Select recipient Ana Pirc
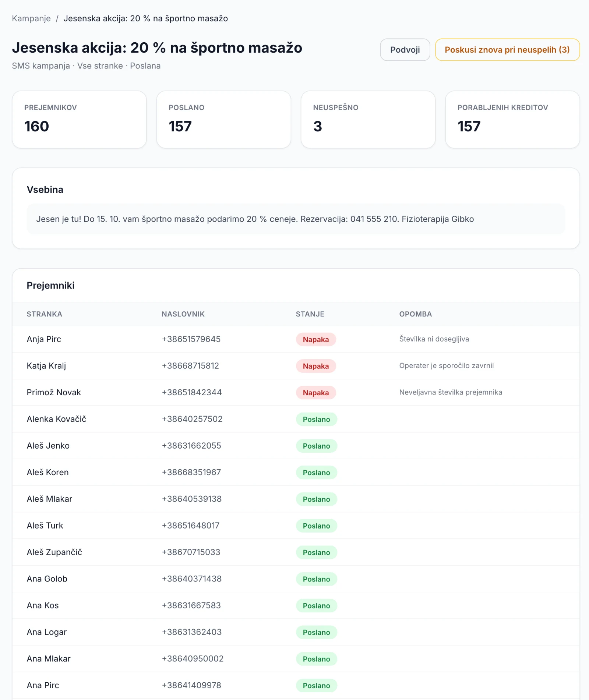 tap(43, 685)
